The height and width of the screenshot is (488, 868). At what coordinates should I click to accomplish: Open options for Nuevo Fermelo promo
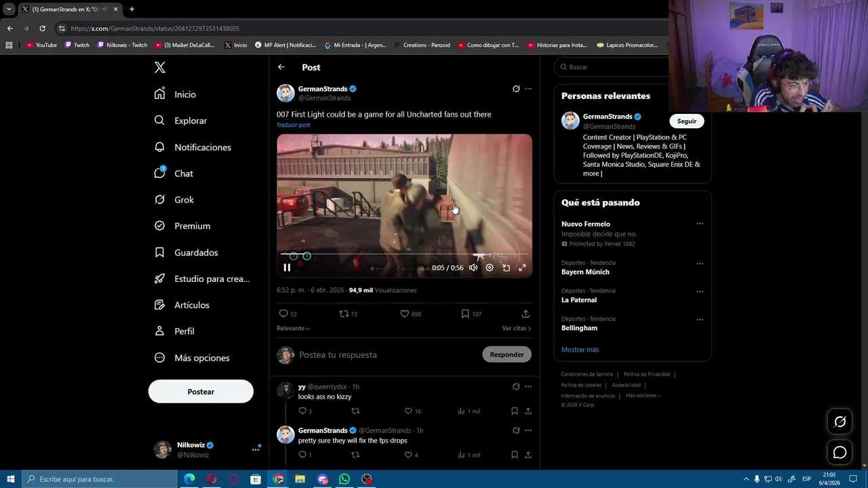700,224
